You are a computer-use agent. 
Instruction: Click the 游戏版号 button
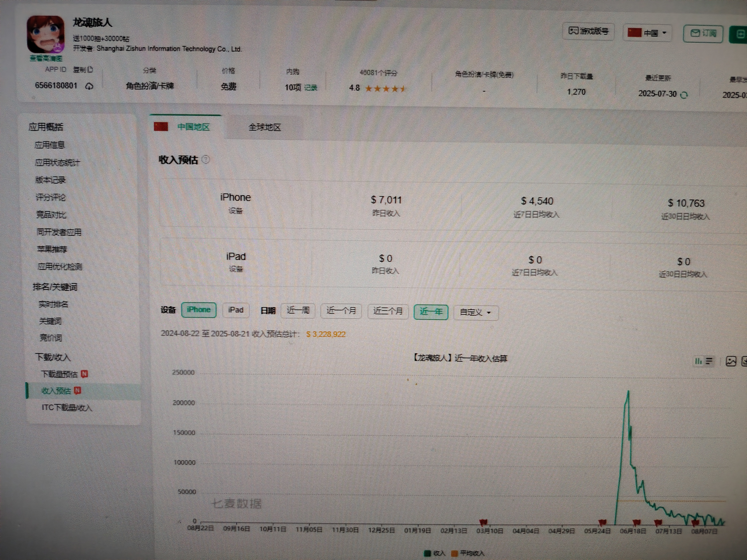(588, 31)
